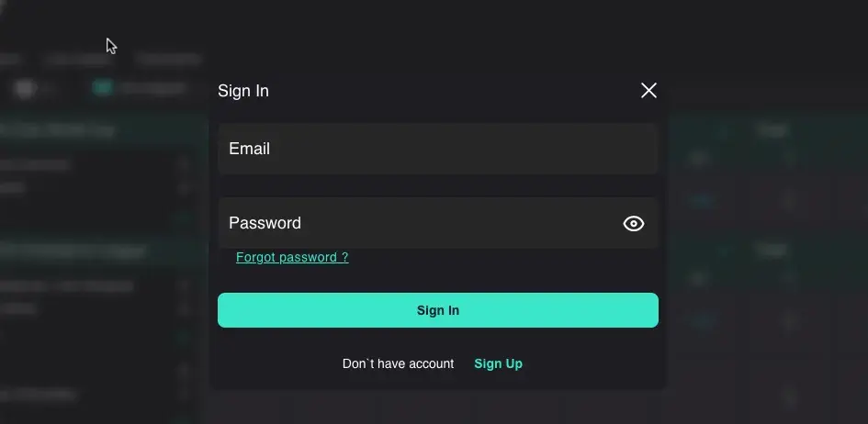This screenshot has width=868, height=424.
Task: Toggle the blurred green switch behind dialog
Action: coord(102,87)
